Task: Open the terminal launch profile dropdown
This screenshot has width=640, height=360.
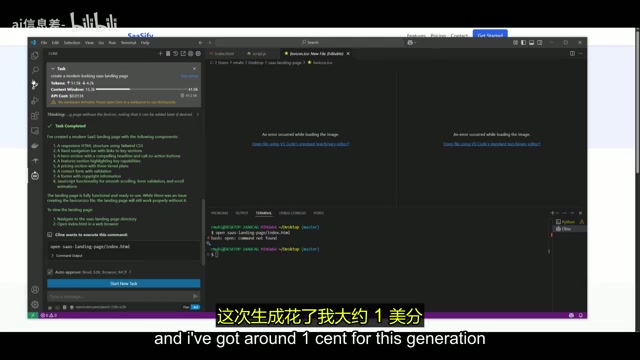Action: (x=558, y=213)
